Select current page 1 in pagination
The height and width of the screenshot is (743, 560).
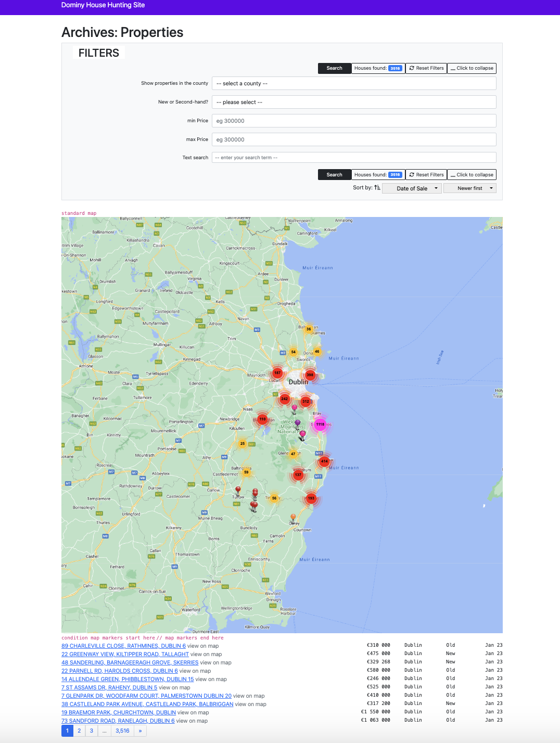click(67, 731)
